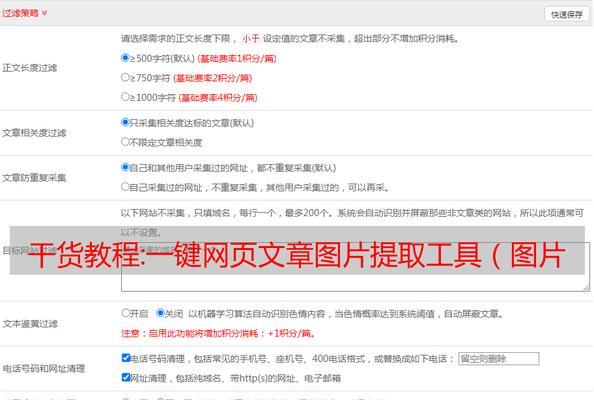Choose 不限定文章相关度 radio option
This screenshot has width=594, height=400.
tap(125, 142)
